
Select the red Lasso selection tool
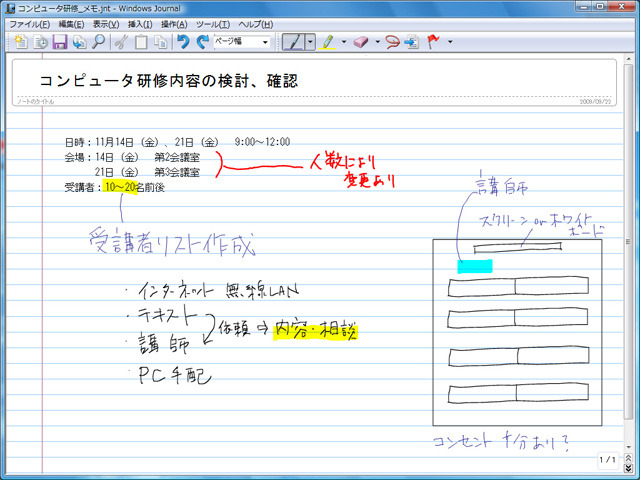(x=392, y=42)
